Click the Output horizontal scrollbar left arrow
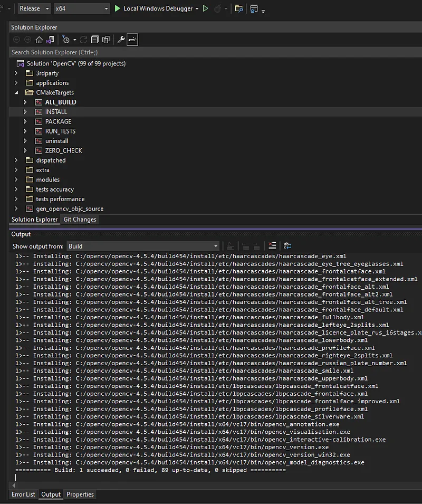The width and height of the screenshot is (422, 504). [14, 486]
